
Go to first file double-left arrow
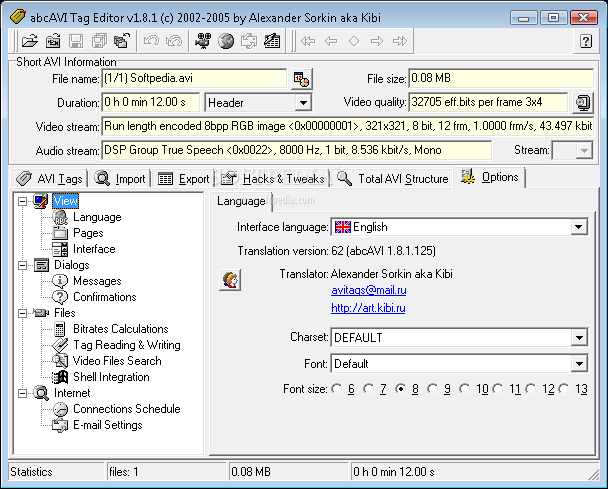308,41
